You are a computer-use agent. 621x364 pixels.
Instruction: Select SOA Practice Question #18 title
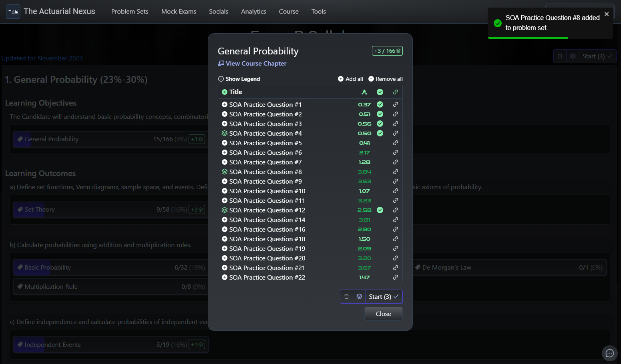click(x=267, y=239)
